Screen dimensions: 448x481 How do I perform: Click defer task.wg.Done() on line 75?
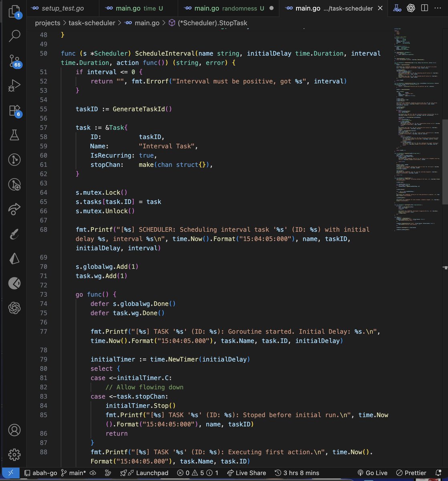(x=127, y=313)
